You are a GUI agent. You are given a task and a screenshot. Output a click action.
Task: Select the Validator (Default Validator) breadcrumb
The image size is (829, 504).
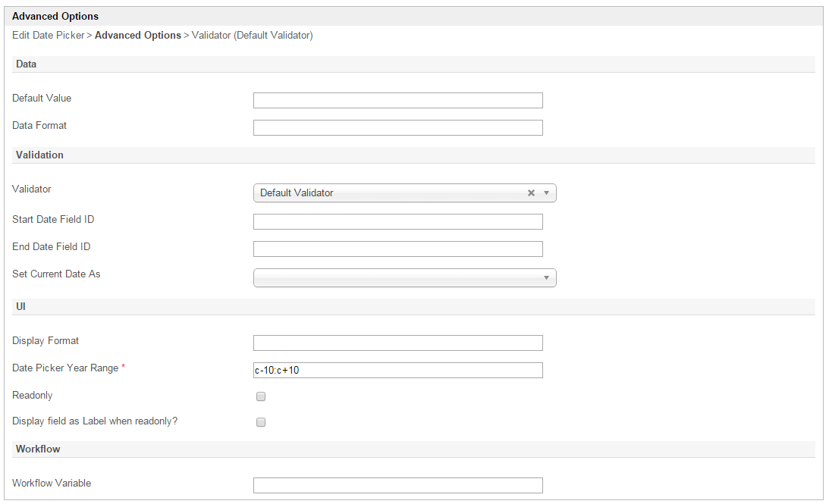pos(252,36)
